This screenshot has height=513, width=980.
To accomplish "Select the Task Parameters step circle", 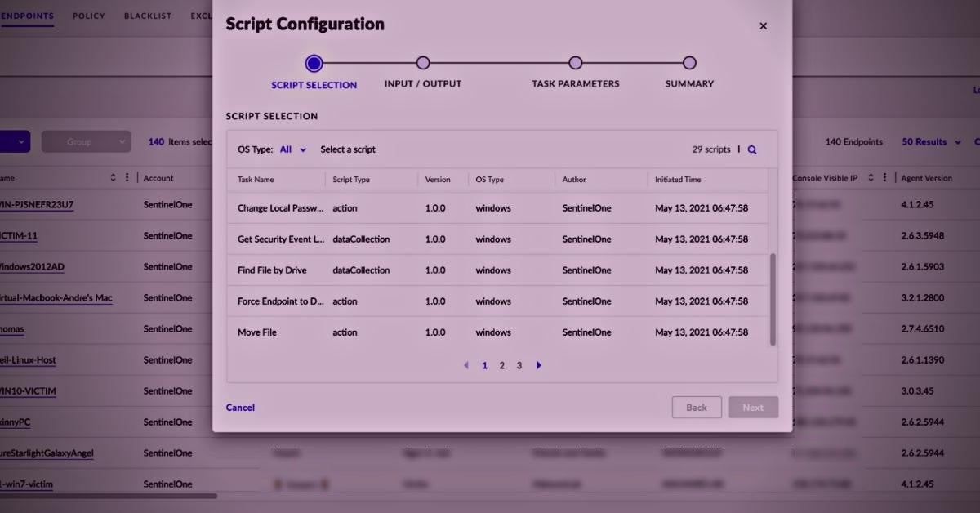I will click(576, 64).
